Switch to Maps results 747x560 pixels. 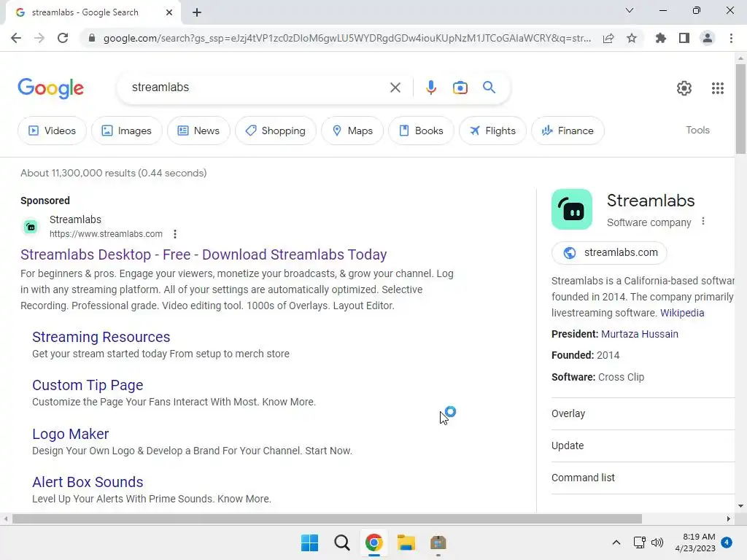click(x=352, y=131)
